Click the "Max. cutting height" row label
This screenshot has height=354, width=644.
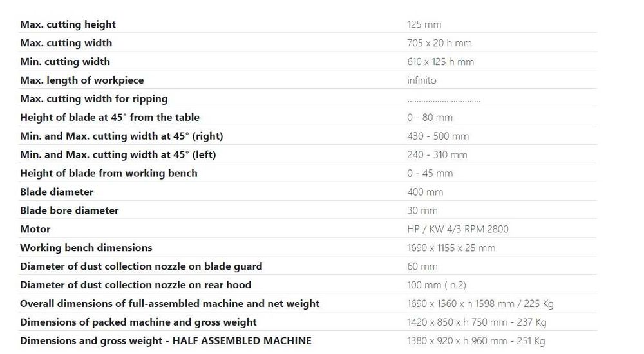coord(68,24)
